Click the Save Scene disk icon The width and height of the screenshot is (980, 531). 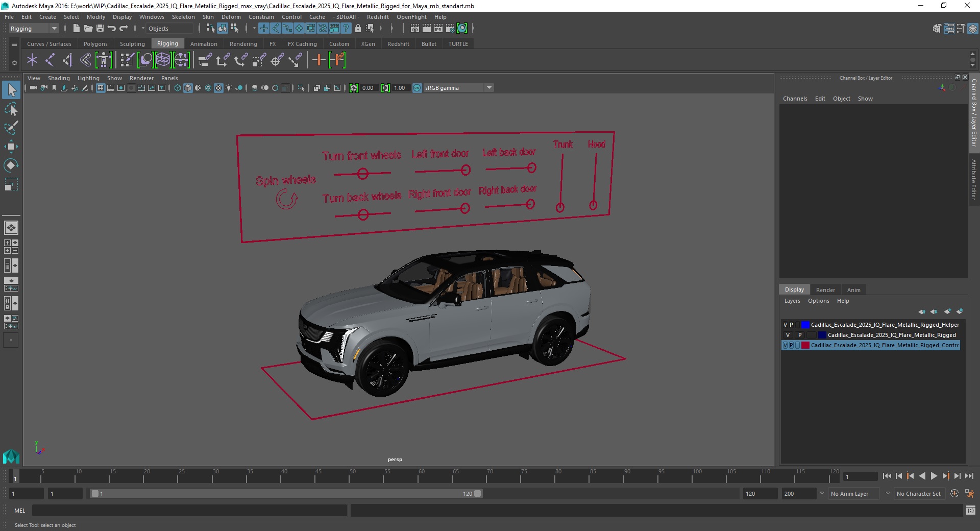tap(100, 29)
